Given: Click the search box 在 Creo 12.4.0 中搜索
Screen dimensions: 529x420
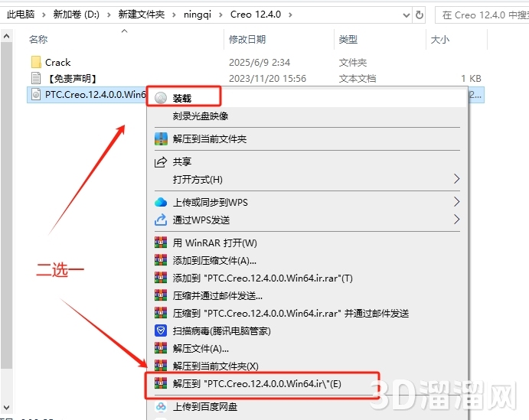Looking at the screenshot, I should coord(482,15).
